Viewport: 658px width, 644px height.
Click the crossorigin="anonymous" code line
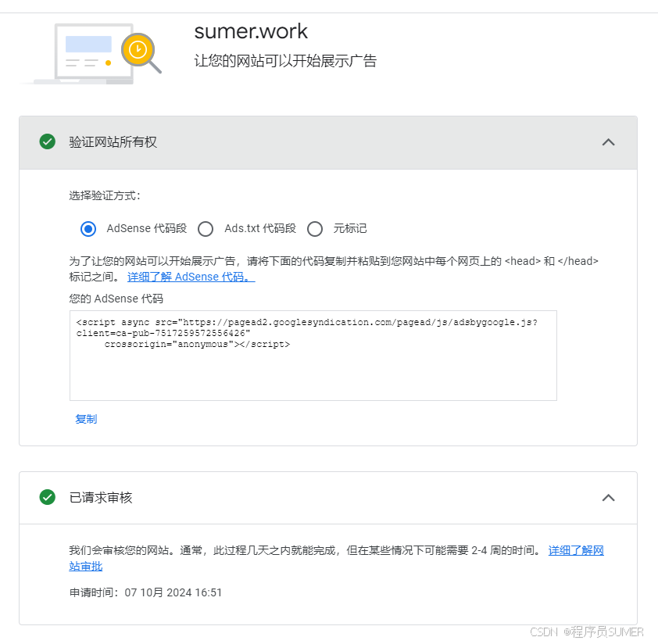(x=197, y=344)
